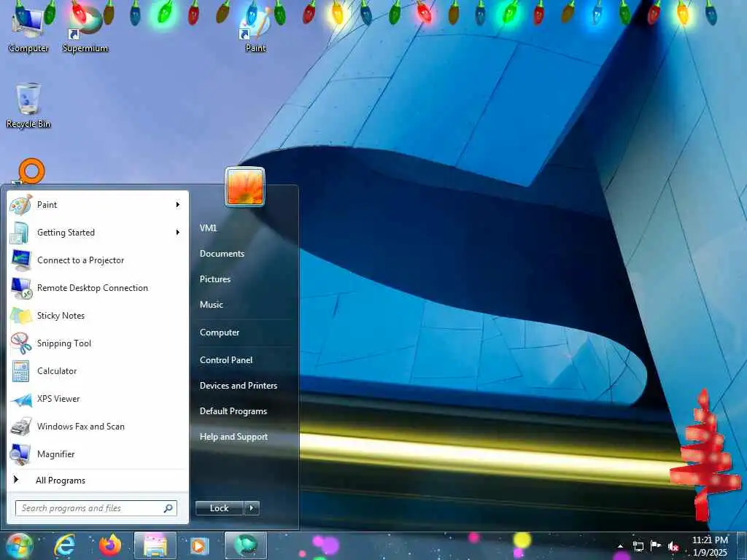Select the Recycle Bin desktop icon
The width and height of the screenshot is (747, 560).
point(28,106)
